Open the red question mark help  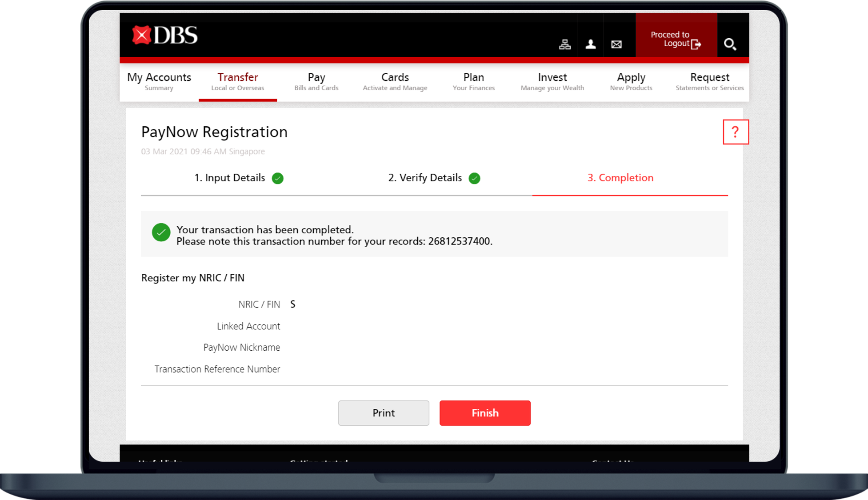pyautogui.click(x=735, y=132)
